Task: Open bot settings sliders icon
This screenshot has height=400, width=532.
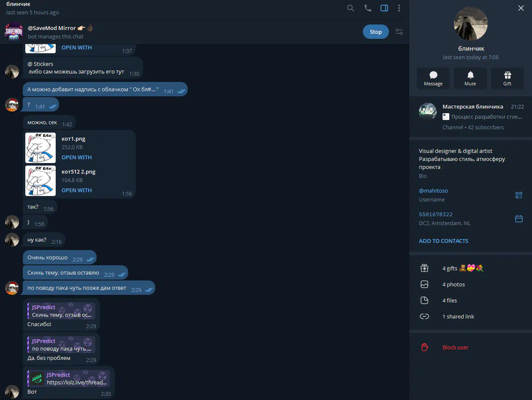Action: tap(399, 32)
